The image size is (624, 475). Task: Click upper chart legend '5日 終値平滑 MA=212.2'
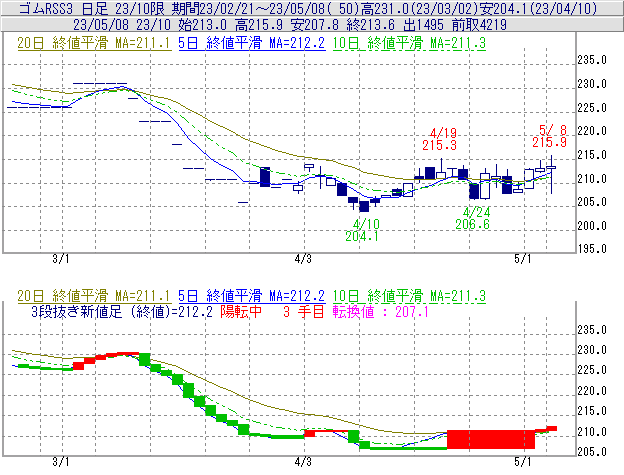(252, 43)
